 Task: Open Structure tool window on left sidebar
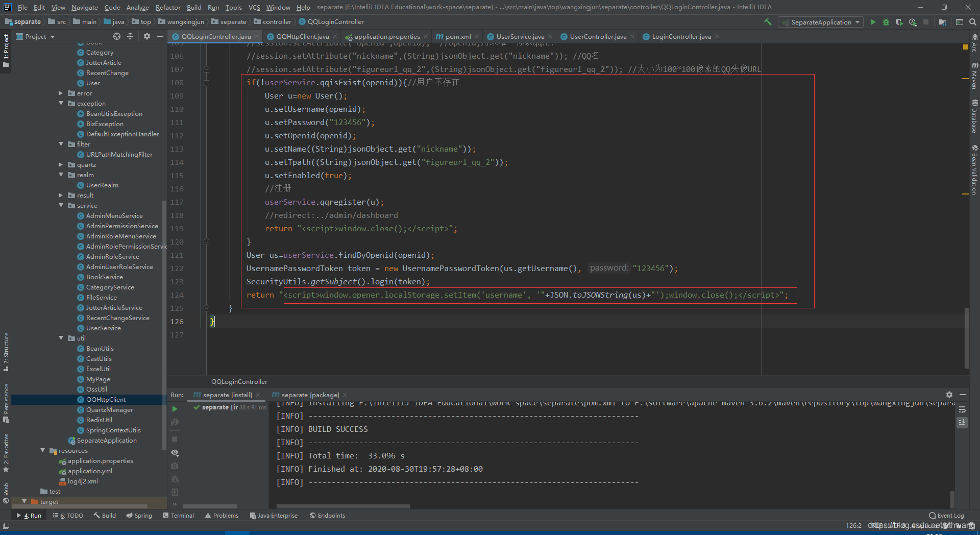[x=6, y=352]
